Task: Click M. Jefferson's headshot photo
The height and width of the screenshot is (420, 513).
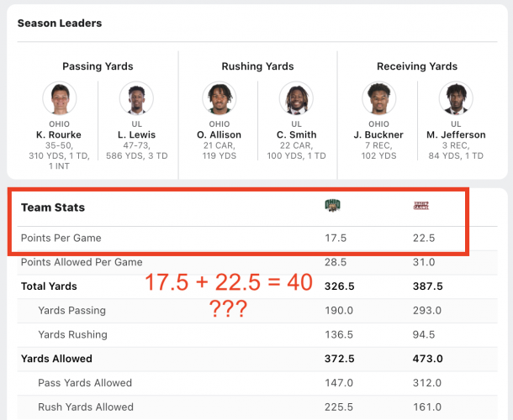Action: click(x=456, y=98)
